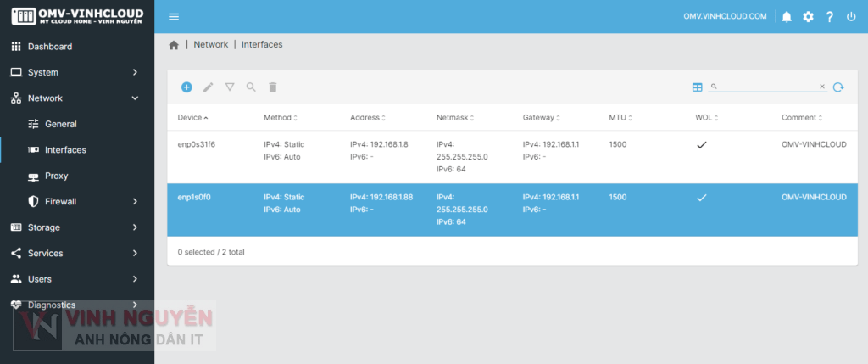Click the triangle filter toolbar icon

[x=230, y=87]
